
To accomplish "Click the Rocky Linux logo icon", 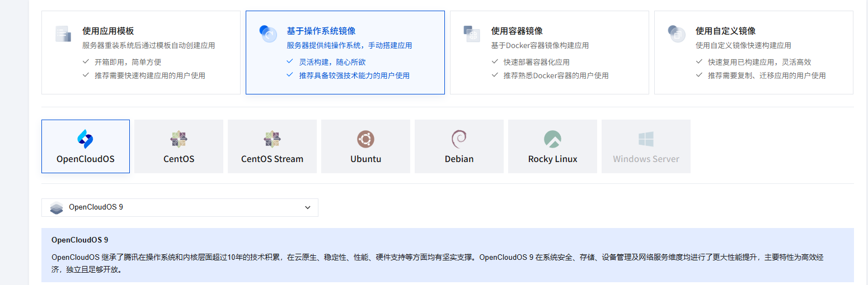I will click(x=552, y=139).
